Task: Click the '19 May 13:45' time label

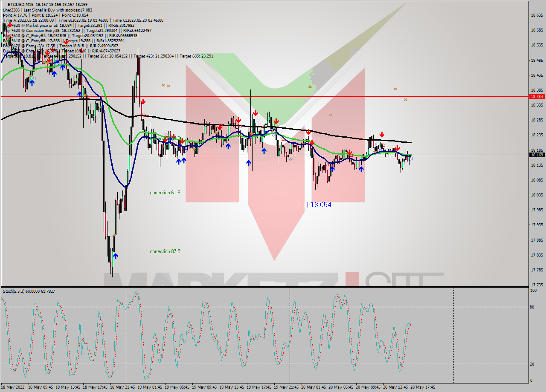Action: pyautogui.click(x=232, y=387)
